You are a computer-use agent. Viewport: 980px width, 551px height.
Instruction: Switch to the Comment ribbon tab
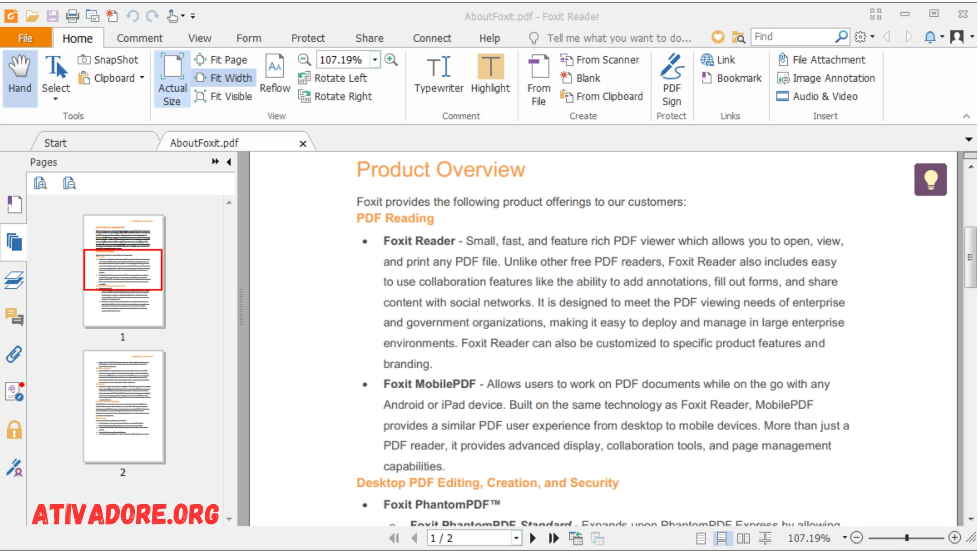click(139, 38)
